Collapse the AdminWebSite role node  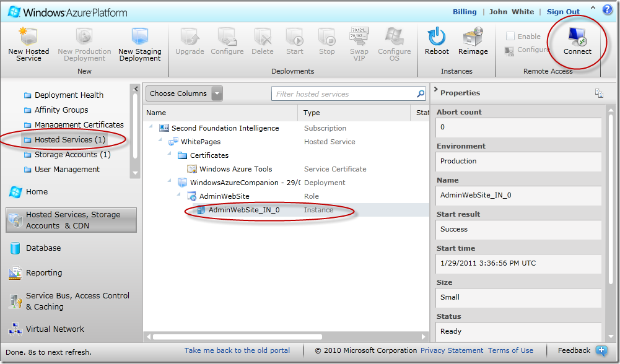179,194
